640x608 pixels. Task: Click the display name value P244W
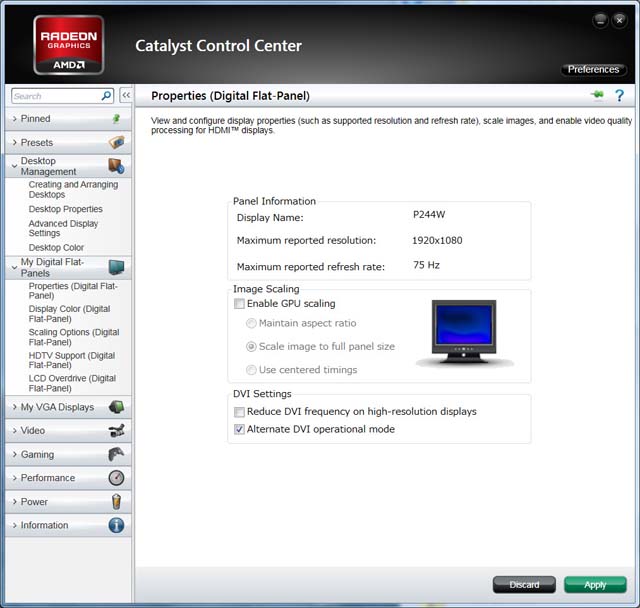point(429,215)
